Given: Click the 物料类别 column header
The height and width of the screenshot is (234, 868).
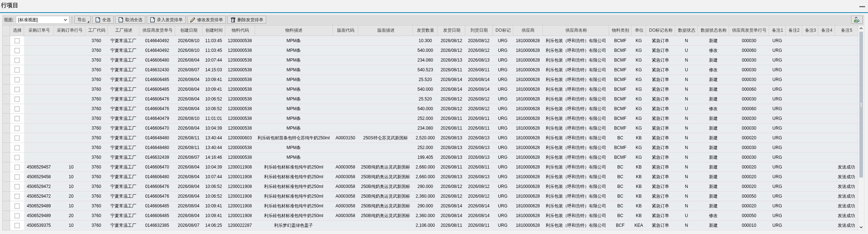Looking at the screenshot, I should (x=620, y=31).
